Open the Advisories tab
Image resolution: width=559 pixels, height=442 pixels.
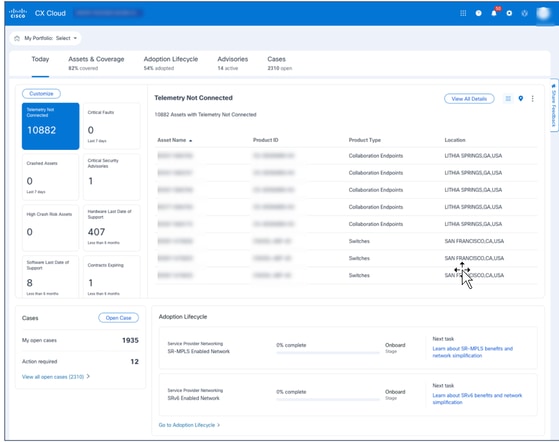click(232, 63)
